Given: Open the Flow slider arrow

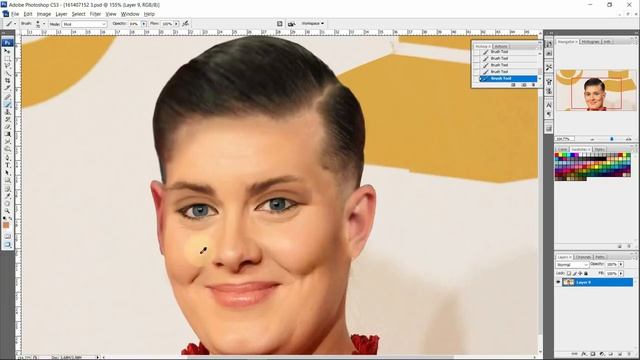Looking at the screenshot, I should point(176,24).
